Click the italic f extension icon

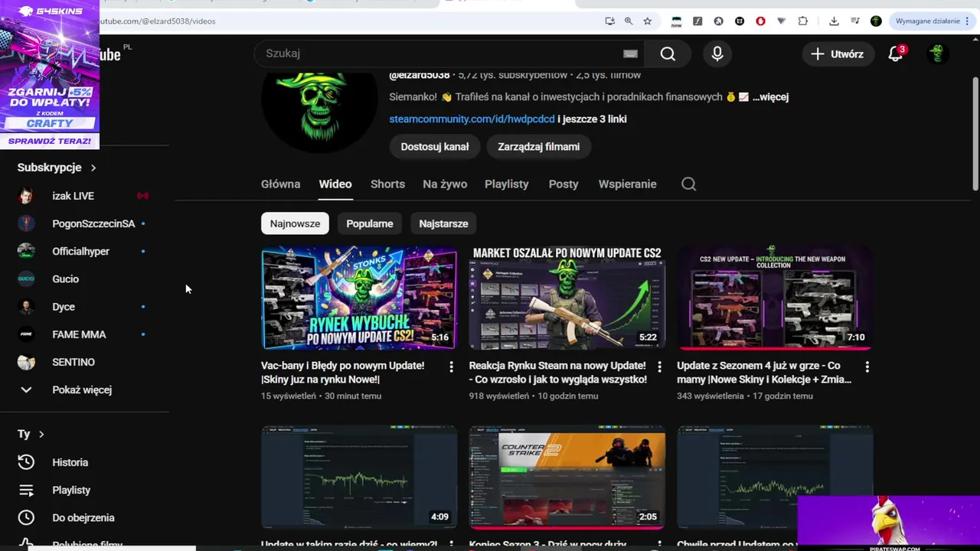point(697,21)
